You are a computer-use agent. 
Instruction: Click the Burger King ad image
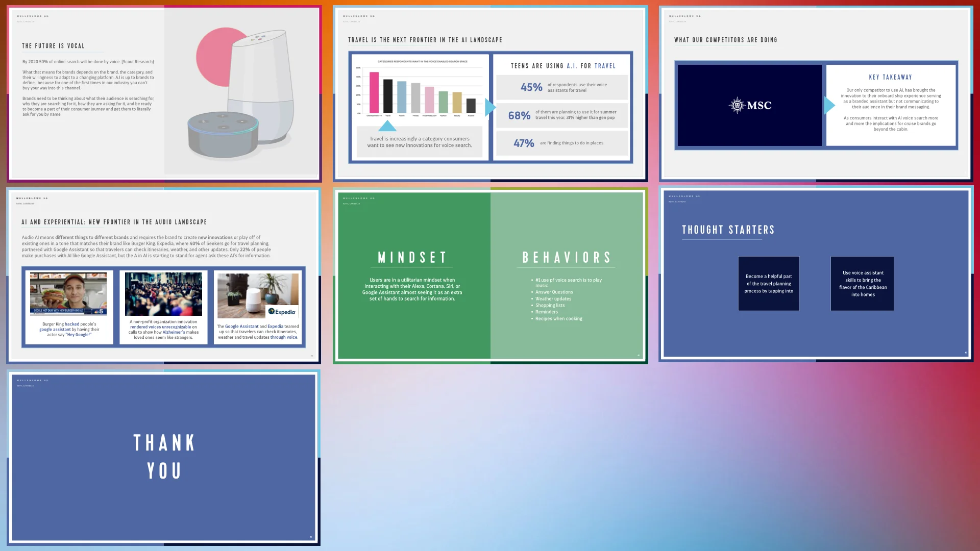(x=68, y=293)
